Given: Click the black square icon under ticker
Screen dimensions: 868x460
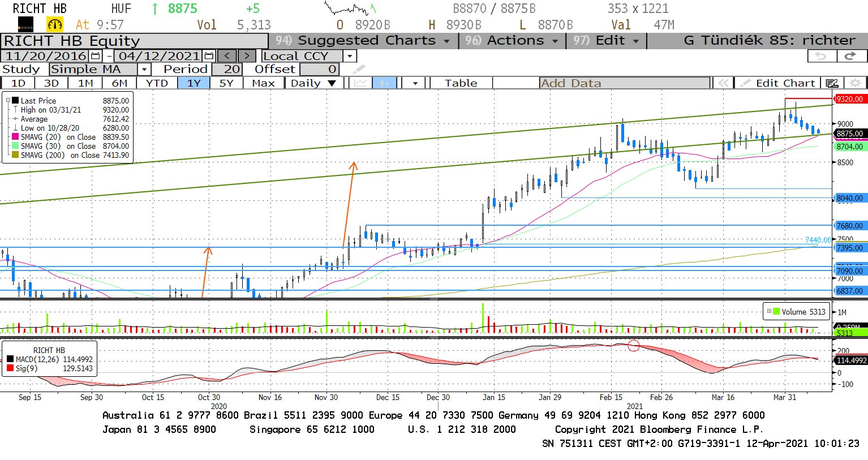Looking at the screenshot, I should tap(25, 24).
